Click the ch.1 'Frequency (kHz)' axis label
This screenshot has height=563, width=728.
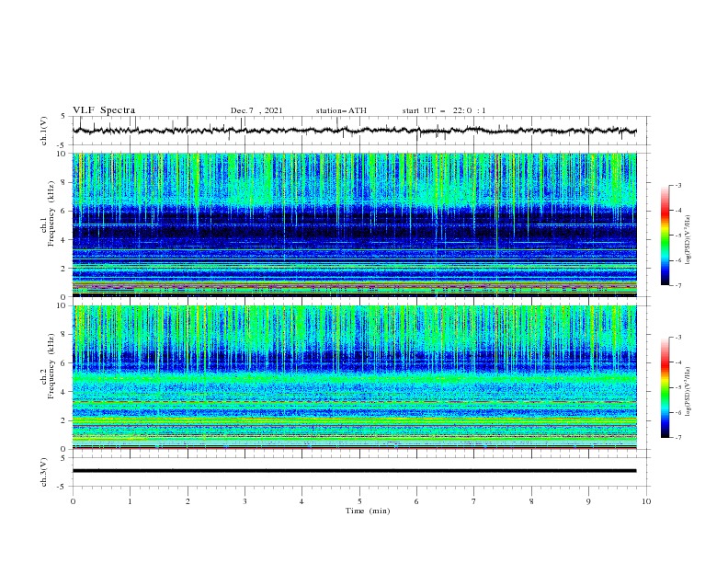point(51,214)
